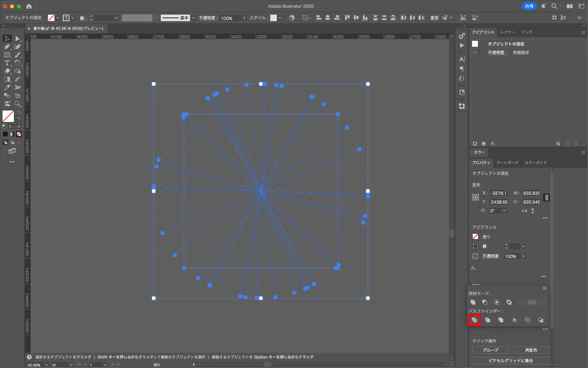Click the グループ button
588x368 pixels.
pos(490,350)
